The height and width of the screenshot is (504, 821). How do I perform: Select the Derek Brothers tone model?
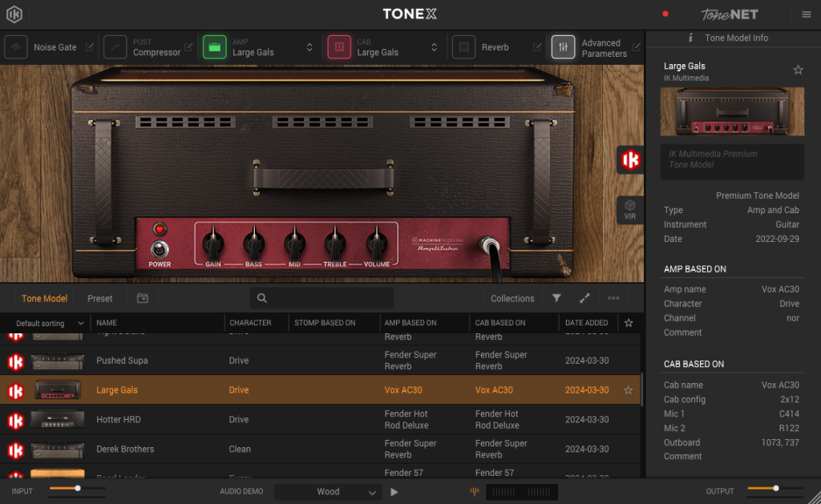(320, 449)
